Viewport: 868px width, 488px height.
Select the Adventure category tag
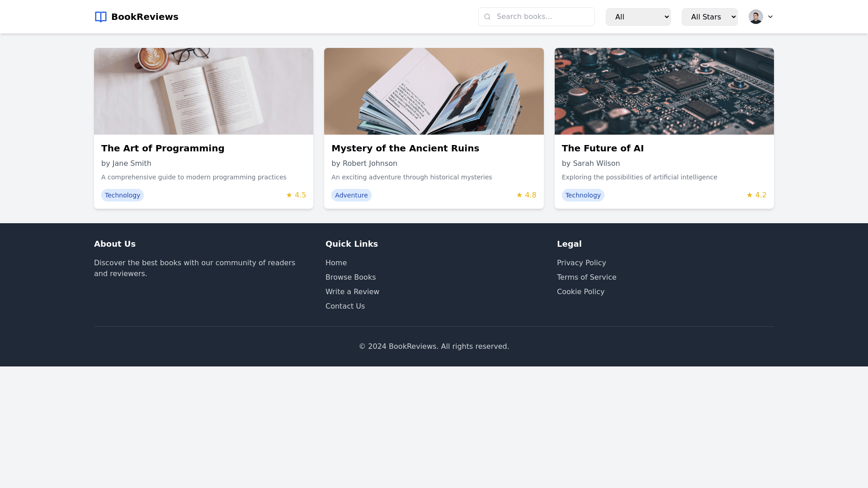click(351, 195)
